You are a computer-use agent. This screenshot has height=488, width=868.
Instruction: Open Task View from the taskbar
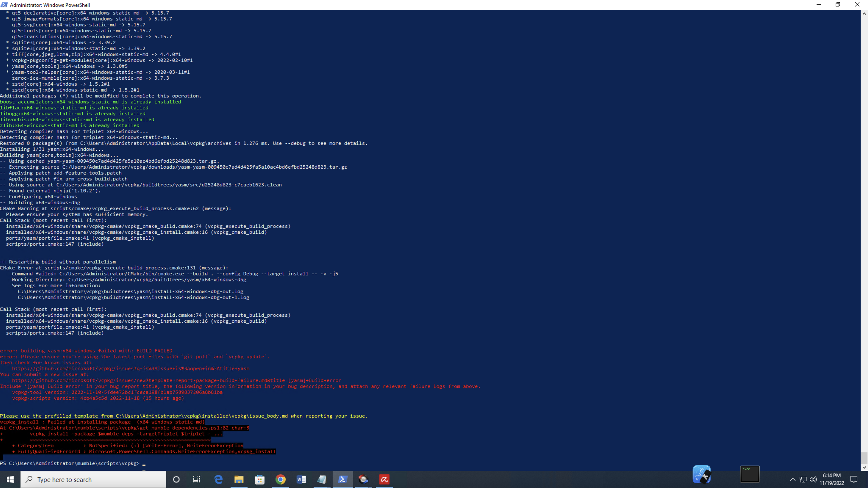point(196,479)
